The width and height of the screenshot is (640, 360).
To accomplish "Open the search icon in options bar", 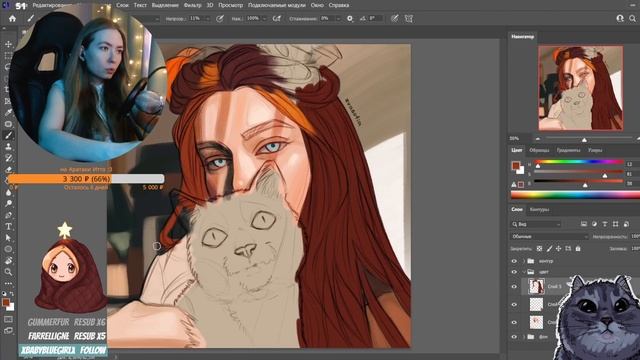I will [632, 19].
